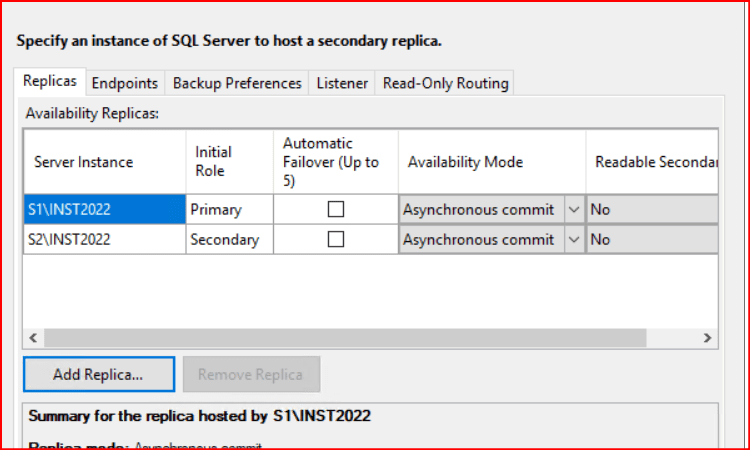
Task: Click the Replicas tab
Action: [x=50, y=83]
